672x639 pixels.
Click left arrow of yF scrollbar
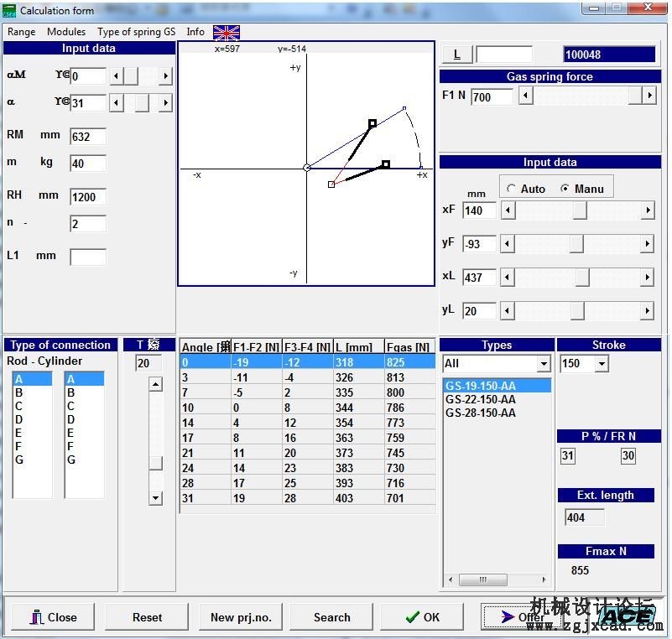click(508, 244)
